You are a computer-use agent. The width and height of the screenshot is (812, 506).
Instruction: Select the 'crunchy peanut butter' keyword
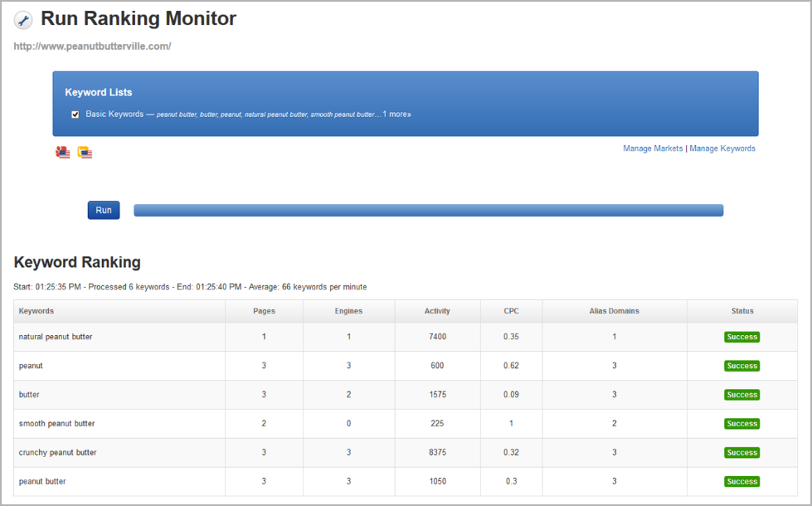point(57,453)
